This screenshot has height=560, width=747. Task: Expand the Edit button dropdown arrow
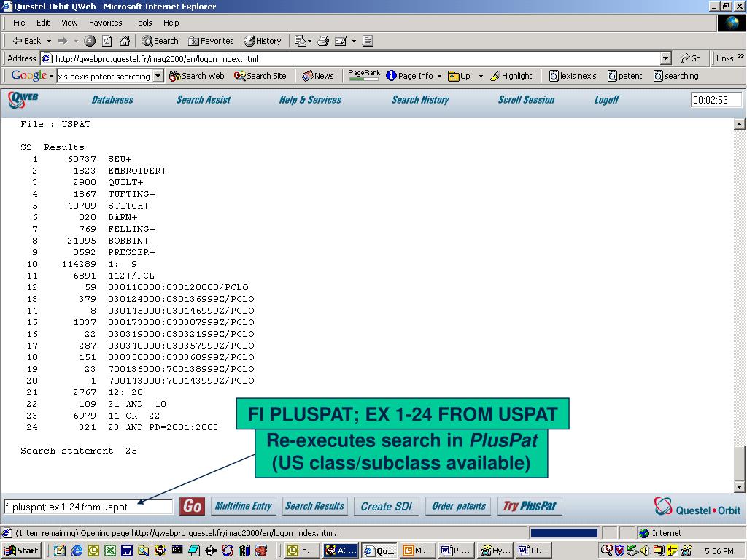pos(354,42)
